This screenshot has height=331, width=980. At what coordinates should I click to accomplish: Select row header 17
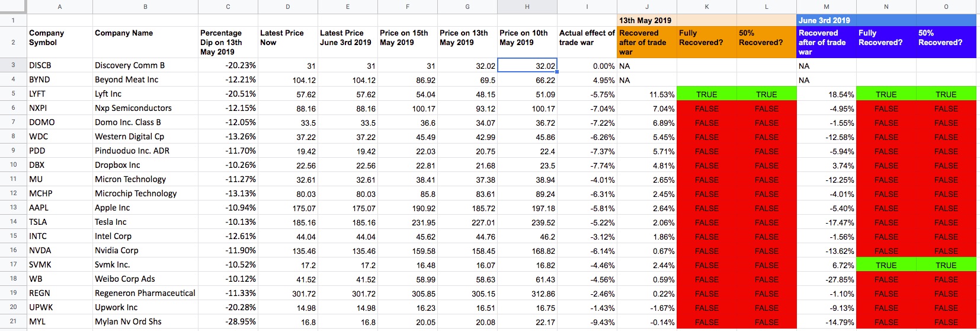click(x=13, y=265)
